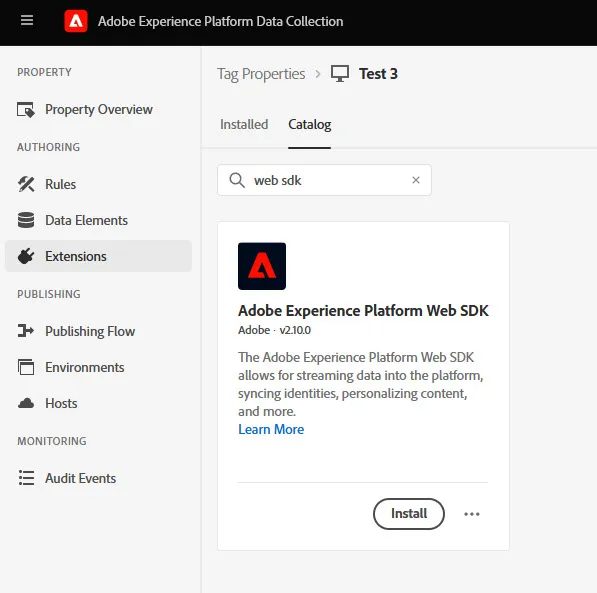This screenshot has width=597, height=593.
Task: Click Adobe Experience Platform Web SDK title
Action: [x=363, y=311]
